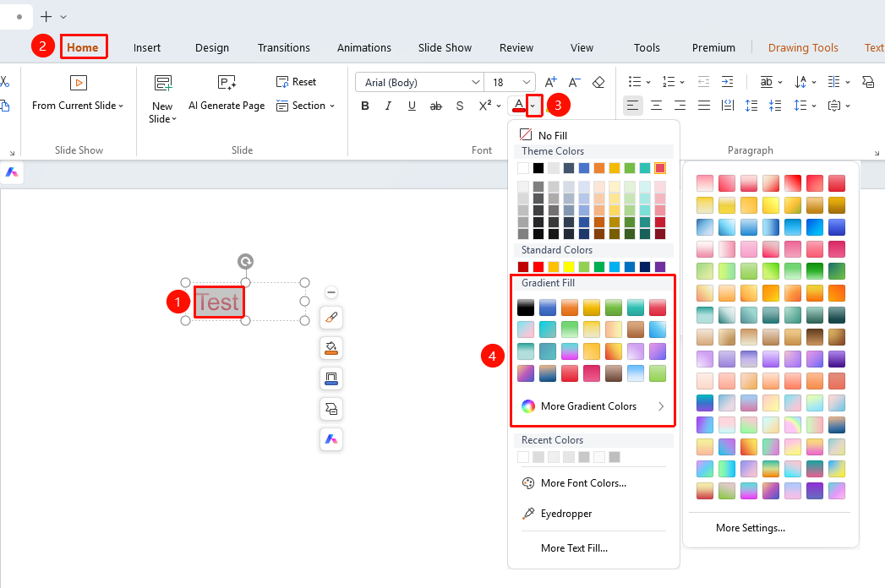Toggle Underline formatting

(412, 106)
